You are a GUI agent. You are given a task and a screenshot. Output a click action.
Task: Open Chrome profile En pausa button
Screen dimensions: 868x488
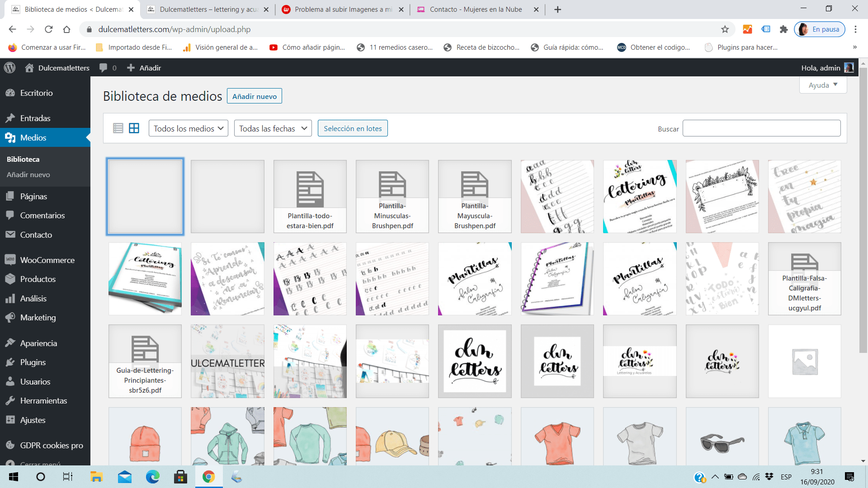click(820, 29)
